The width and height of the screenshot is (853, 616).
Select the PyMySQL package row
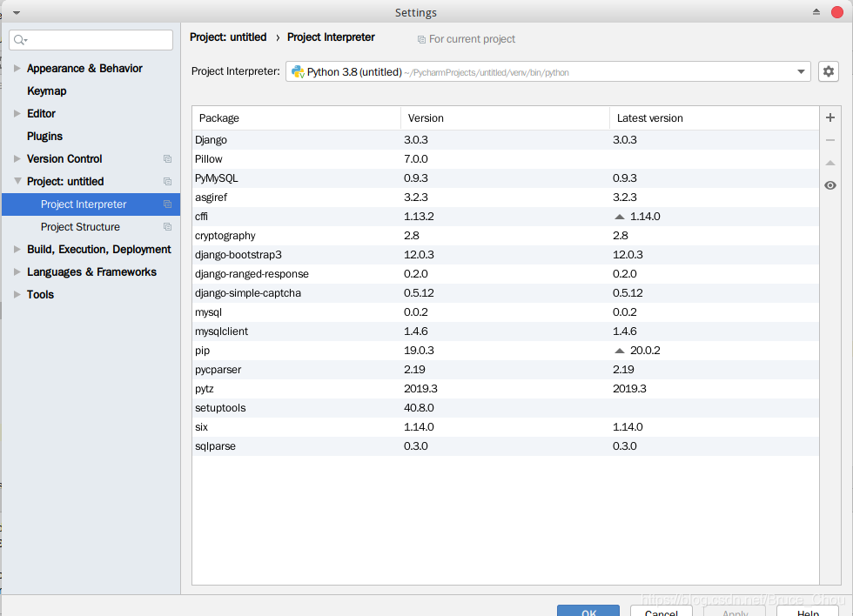(506, 177)
